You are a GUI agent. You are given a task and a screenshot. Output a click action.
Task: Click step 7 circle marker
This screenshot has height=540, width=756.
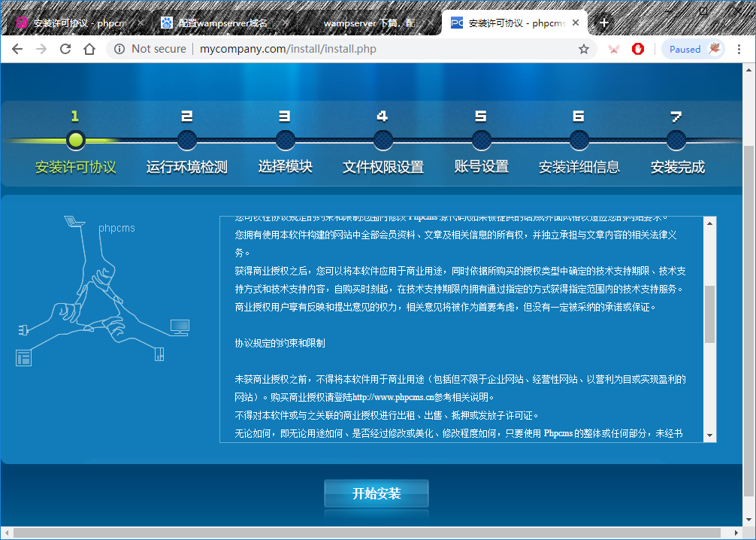[x=676, y=141]
